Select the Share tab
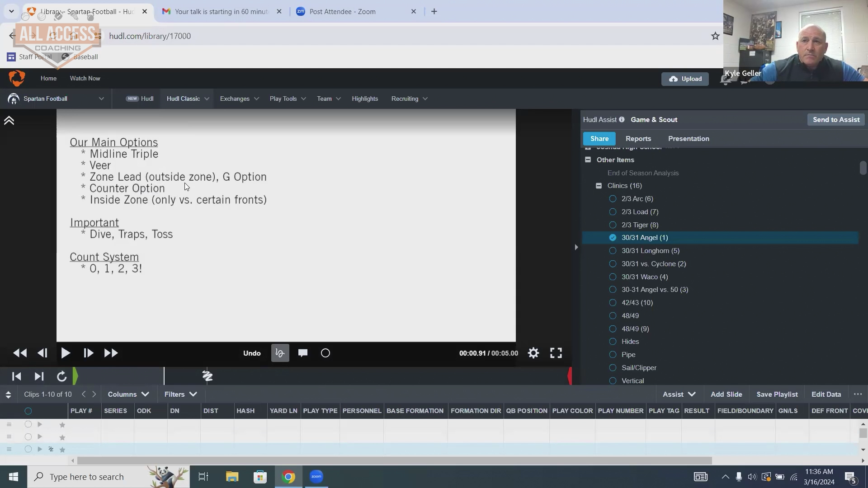Screen dimensions: 868x488 (599, 139)
